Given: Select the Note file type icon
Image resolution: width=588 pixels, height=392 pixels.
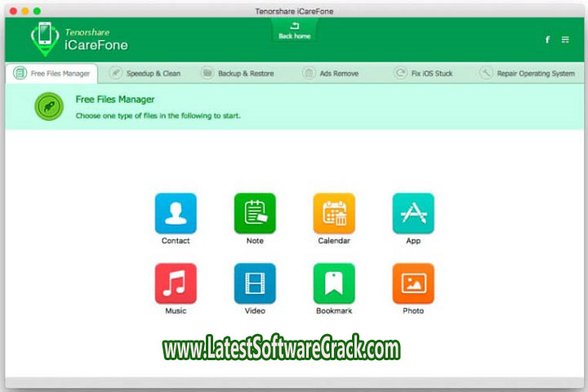Looking at the screenshot, I should (x=255, y=213).
